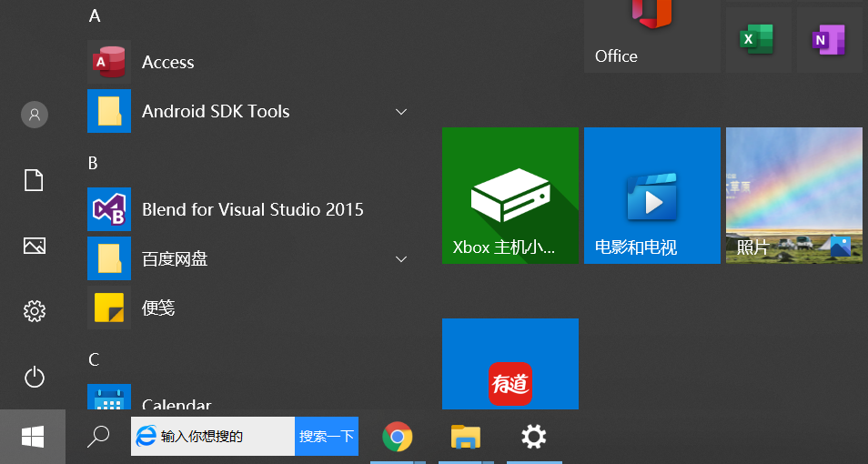Viewport: 868px width, 464px height.
Task: Open the user account icon
Action: point(35,115)
